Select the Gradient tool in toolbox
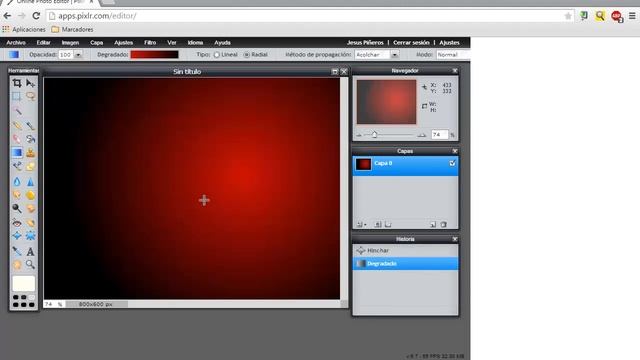Viewport: 640px width, 360px height. pyautogui.click(x=17, y=153)
